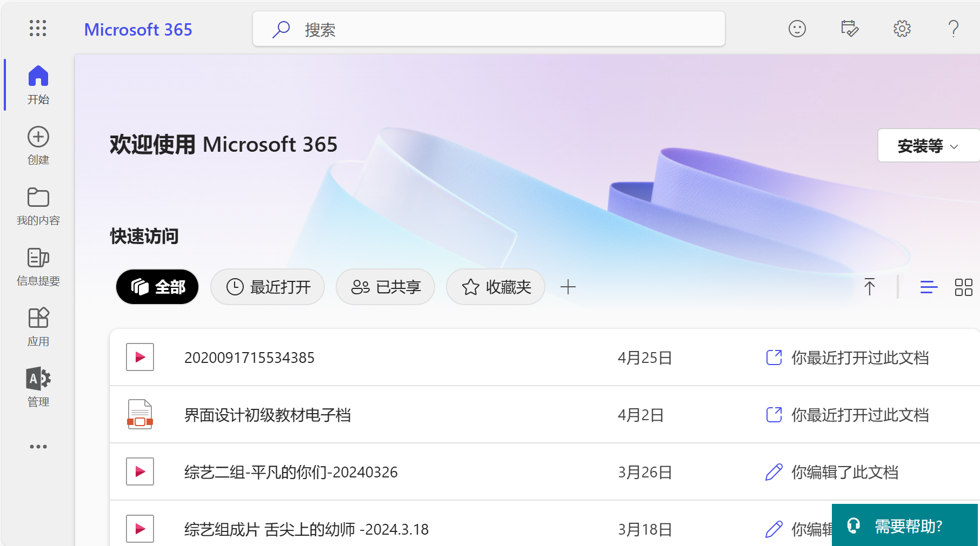Go to the 开始 home page

coord(38,84)
